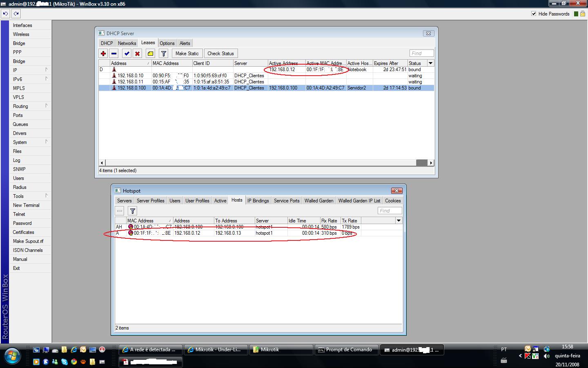The image size is (588, 368).
Task: Click the padlock icon beside Hide Passwords
Action: (x=583, y=13)
